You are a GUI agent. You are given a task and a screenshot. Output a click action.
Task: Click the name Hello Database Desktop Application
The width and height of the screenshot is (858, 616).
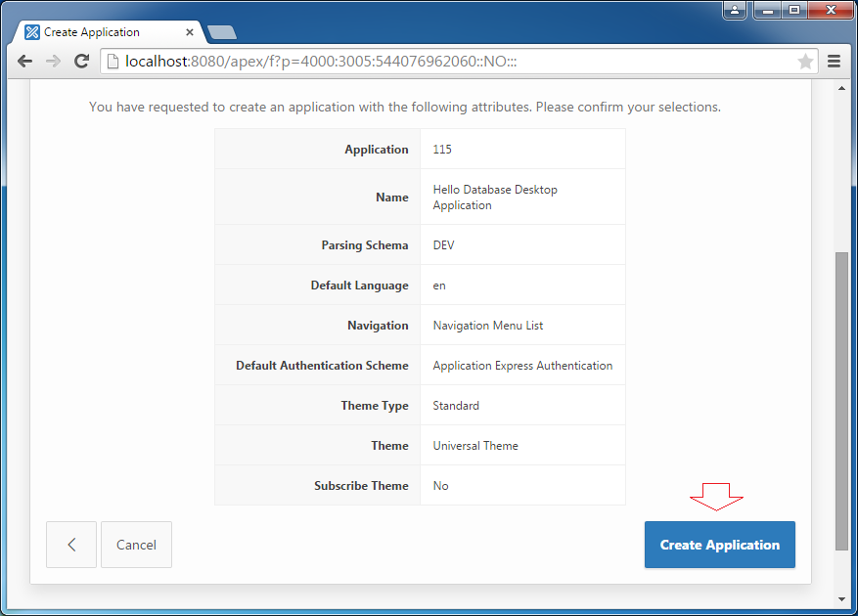tap(495, 197)
